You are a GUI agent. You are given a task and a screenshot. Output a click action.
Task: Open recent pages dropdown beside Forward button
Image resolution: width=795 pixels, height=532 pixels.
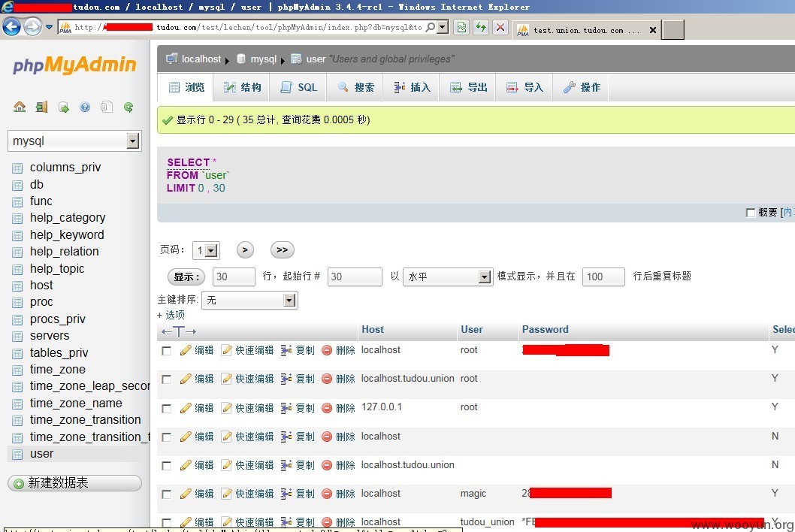(x=49, y=27)
